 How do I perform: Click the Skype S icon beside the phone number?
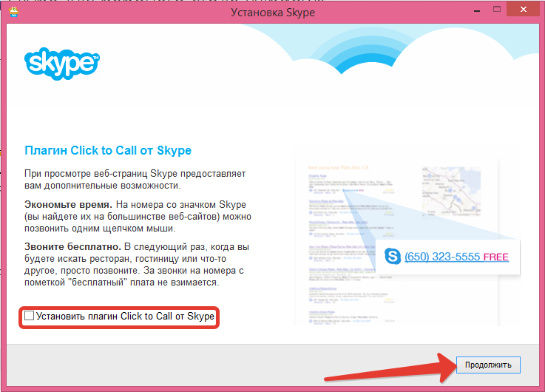[x=393, y=257]
